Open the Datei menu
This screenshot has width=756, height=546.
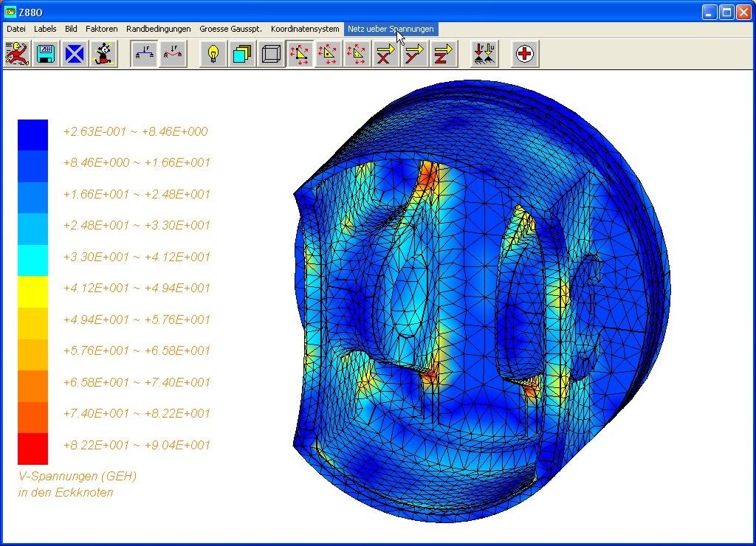tap(16, 29)
